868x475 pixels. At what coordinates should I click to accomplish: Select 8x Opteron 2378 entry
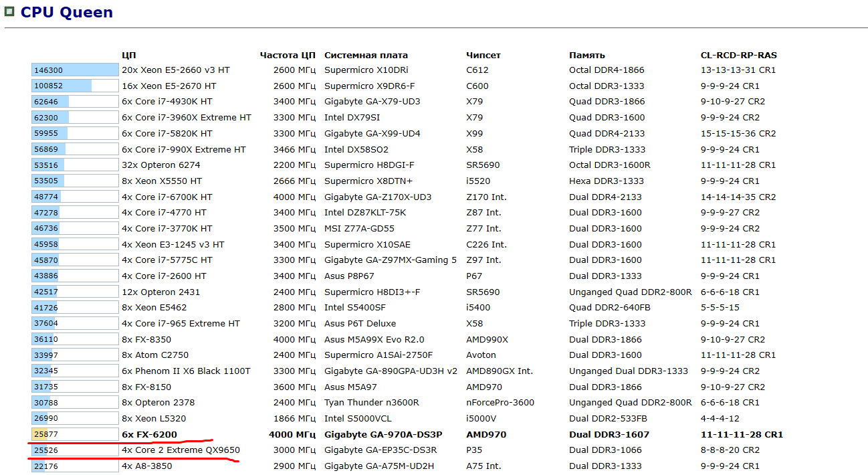[x=158, y=403]
